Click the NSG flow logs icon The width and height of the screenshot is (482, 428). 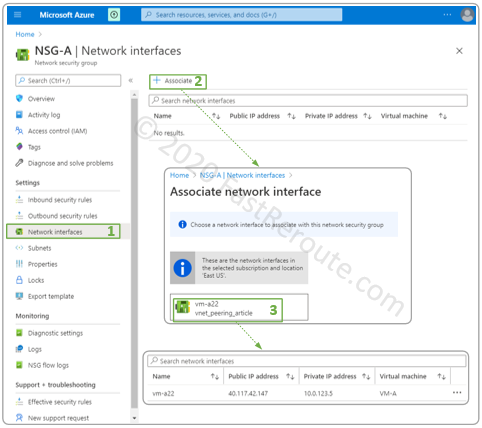coord(19,365)
